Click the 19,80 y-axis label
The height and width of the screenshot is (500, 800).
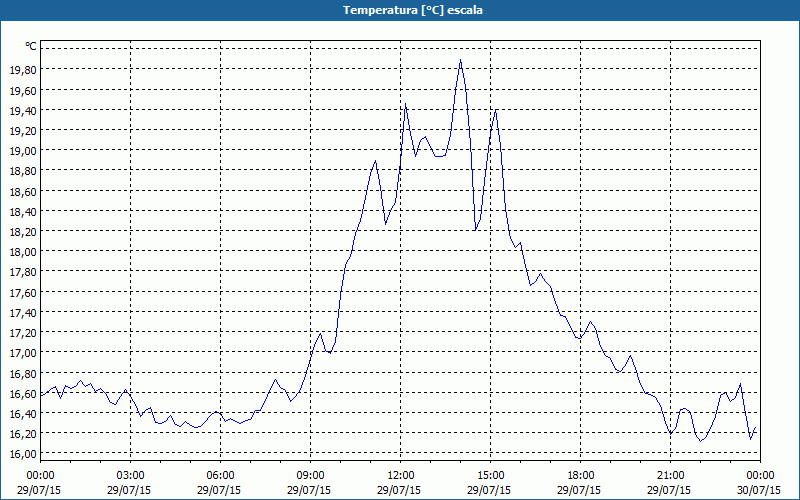(23, 70)
